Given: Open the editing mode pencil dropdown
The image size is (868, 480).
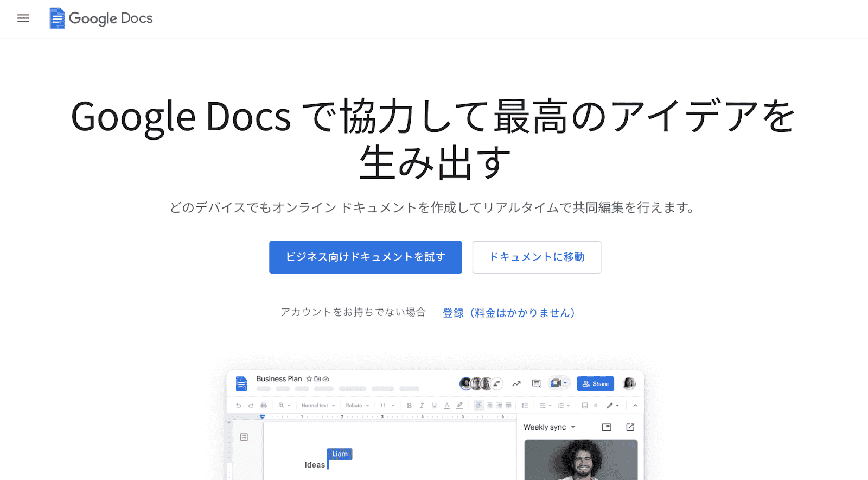Looking at the screenshot, I should click(x=613, y=406).
